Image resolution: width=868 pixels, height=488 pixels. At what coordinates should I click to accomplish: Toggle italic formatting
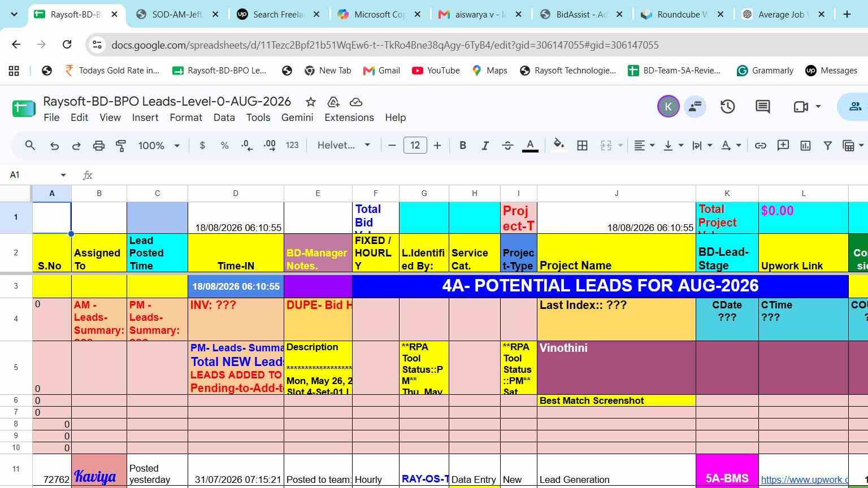coord(485,146)
